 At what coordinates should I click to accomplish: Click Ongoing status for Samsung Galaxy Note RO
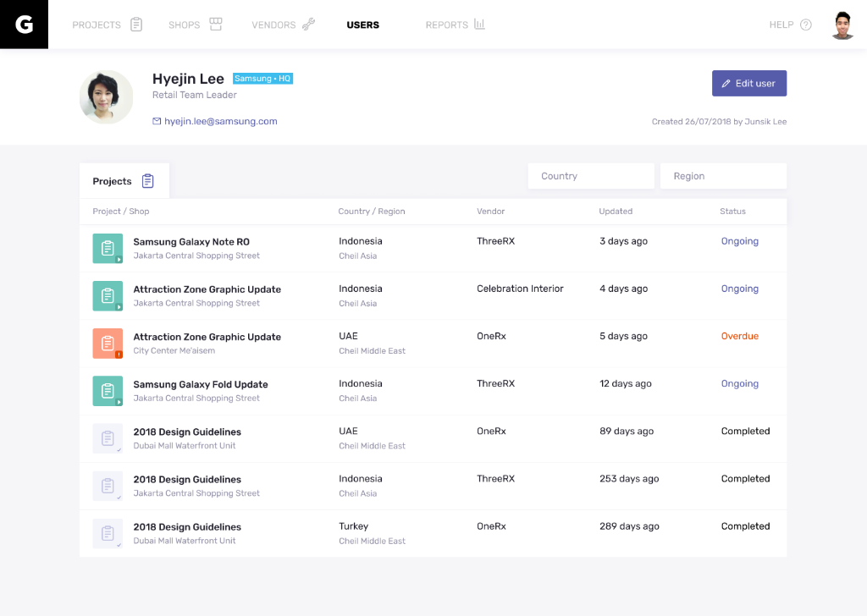click(x=740, y=241)
